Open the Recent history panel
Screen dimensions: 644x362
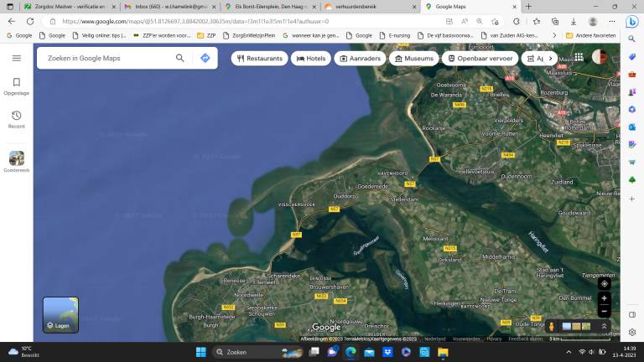click(17, 119)
